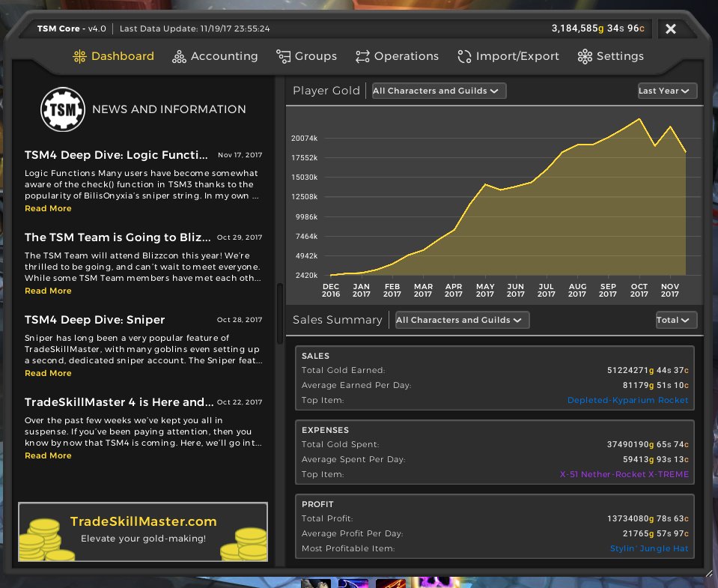The height and width of the screenshot is (588, 718).
Task: Switch to the Dashboard tab
Action: 114,56
